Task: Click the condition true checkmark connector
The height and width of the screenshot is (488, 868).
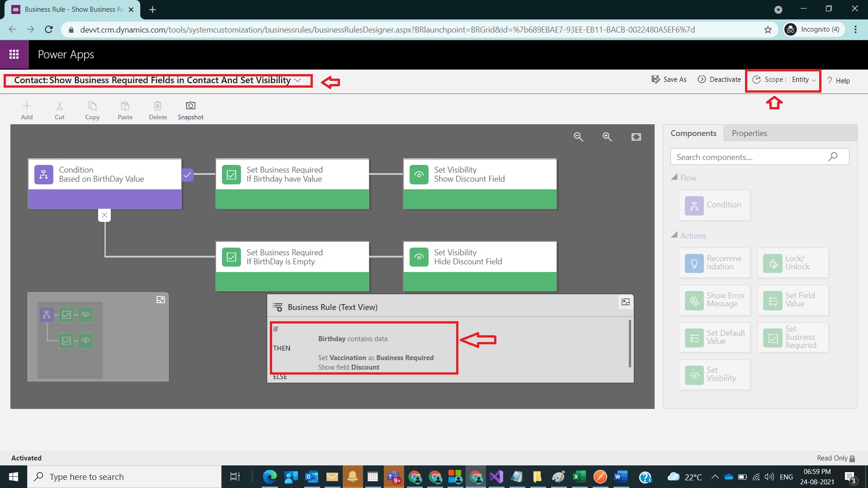Action: [187, 174]
